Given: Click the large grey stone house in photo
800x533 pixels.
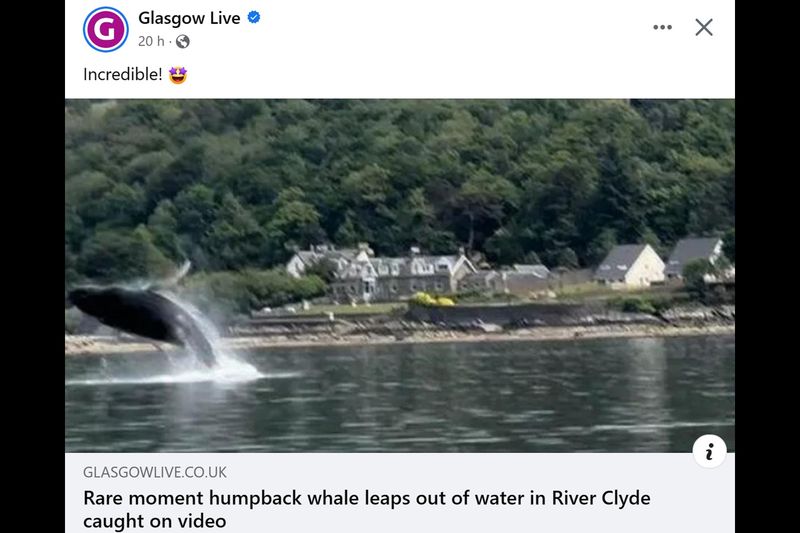Looking at the screenshot, I should tap(392, 275).
